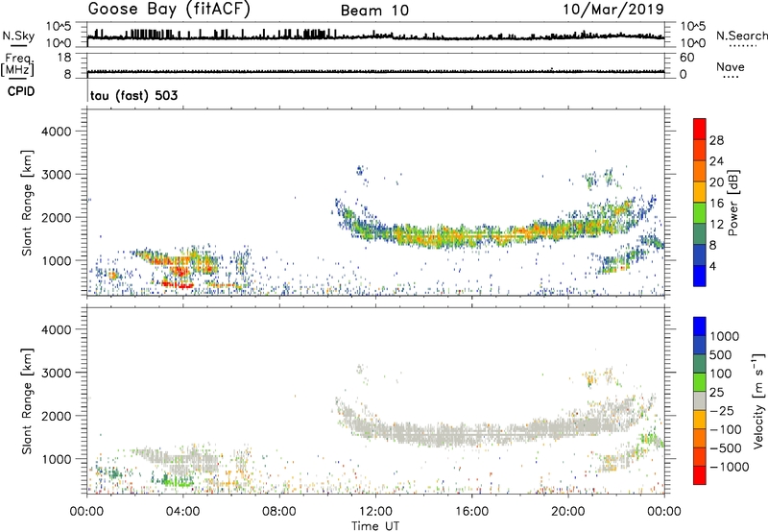Click the '-100' label on Velocity colorbar
The width and height of the screenshot is (768, 532).
tap(725, 429)
